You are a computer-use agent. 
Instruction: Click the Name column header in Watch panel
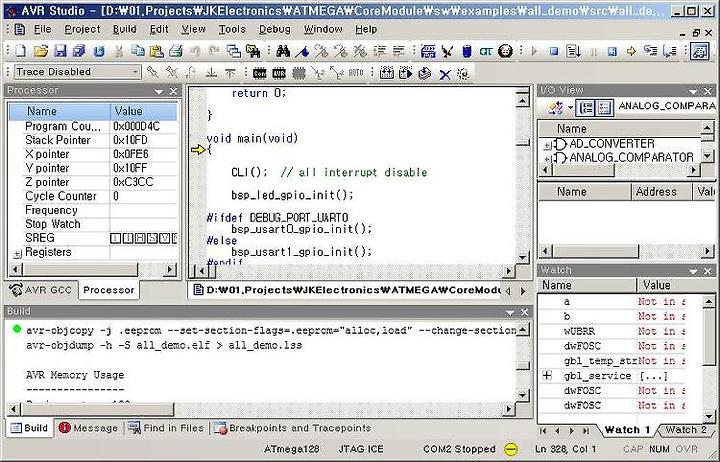587,285
